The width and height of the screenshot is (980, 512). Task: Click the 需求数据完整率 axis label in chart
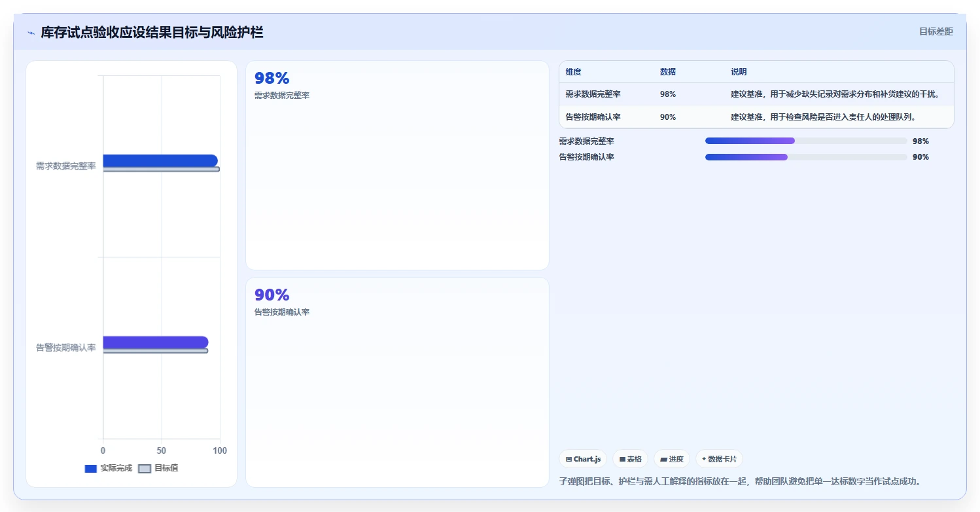pos(66,166)
